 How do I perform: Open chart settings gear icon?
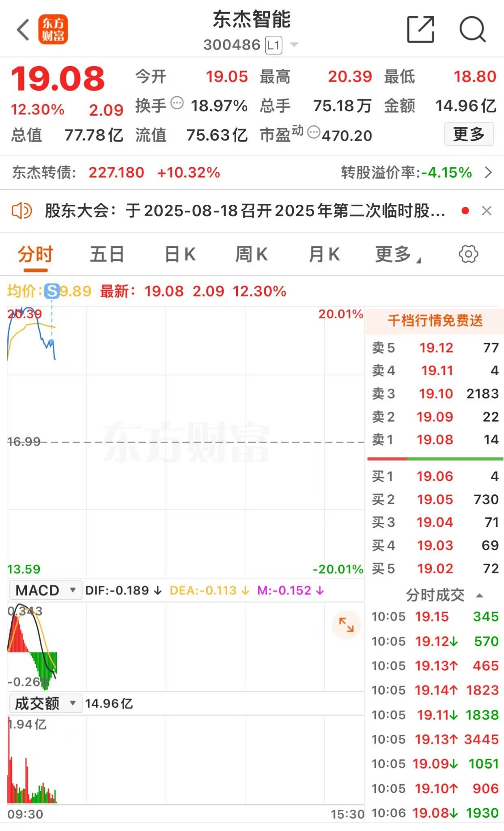click(x=468, y=255)
